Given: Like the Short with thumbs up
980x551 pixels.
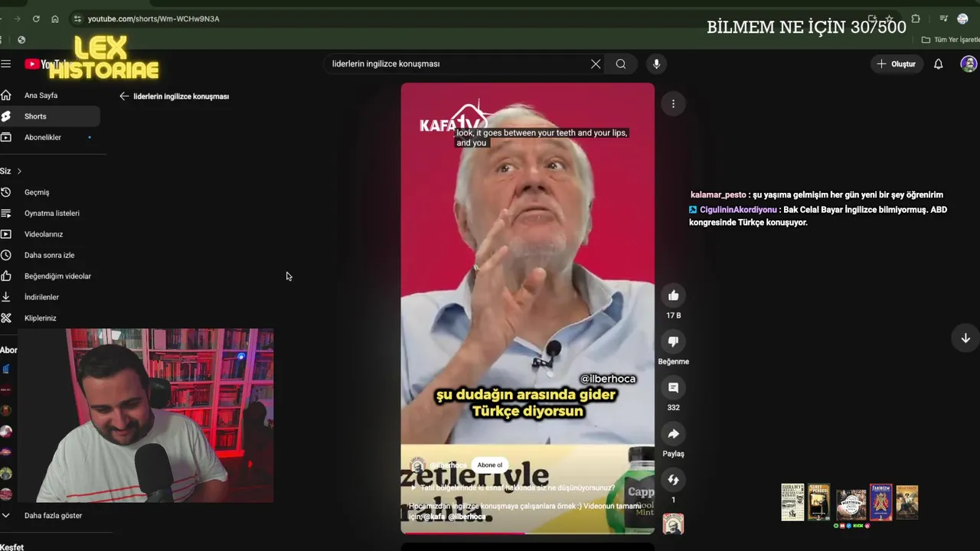Looking at the screenshot, I should pos(673,295).
